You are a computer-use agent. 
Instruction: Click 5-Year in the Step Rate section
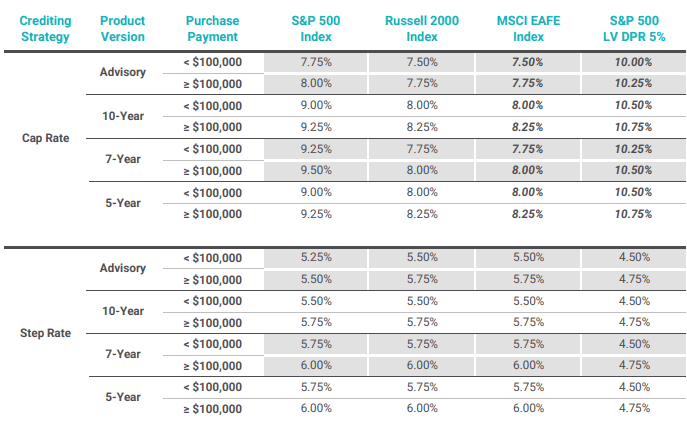click(x=123, y=397)
